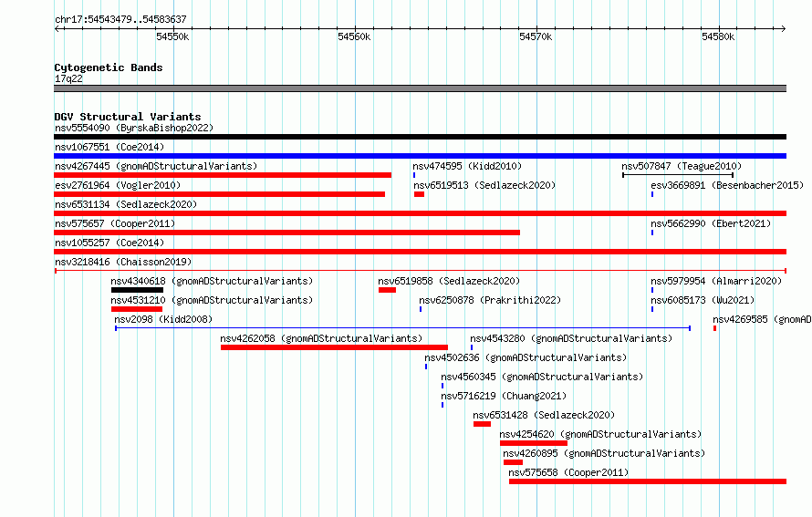Click the Cytogenetic Bands track title
Image resolution: width=812 pixels, height=517 pixels.
tap(109, 67)
